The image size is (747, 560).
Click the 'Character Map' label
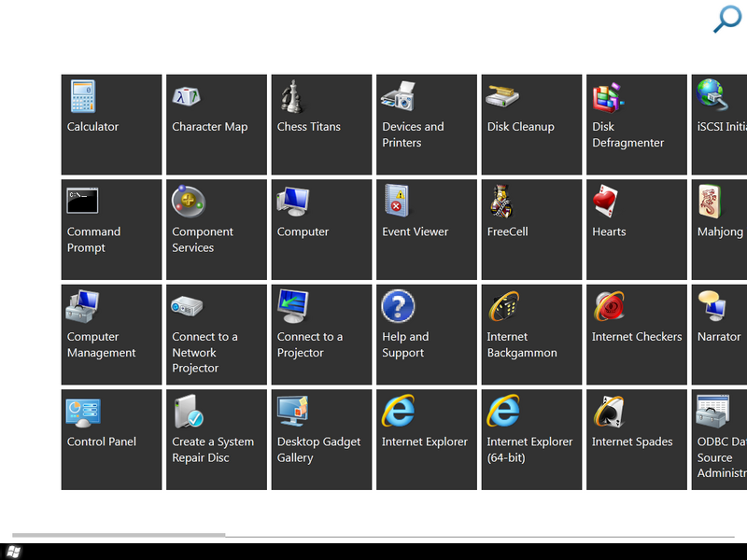[209, 127]
